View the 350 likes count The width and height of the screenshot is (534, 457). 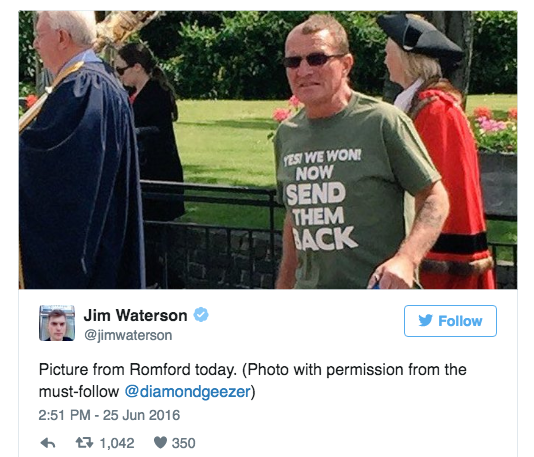coord(184,443)
